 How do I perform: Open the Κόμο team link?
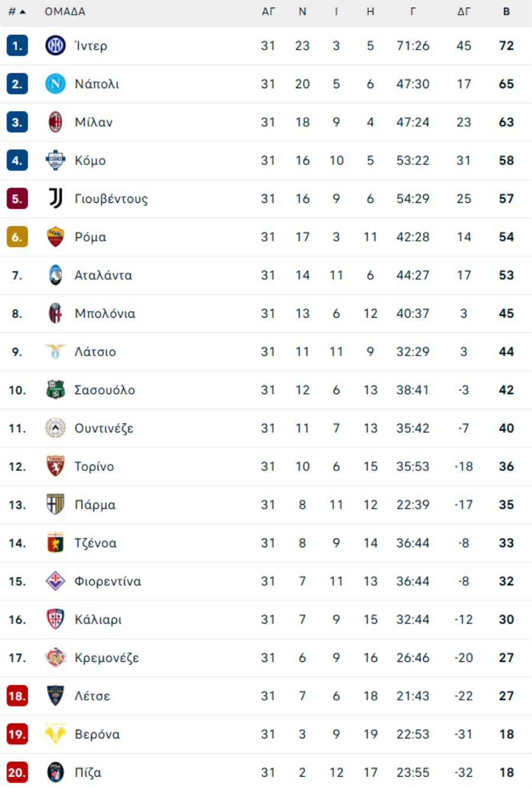tap(90, 160)
